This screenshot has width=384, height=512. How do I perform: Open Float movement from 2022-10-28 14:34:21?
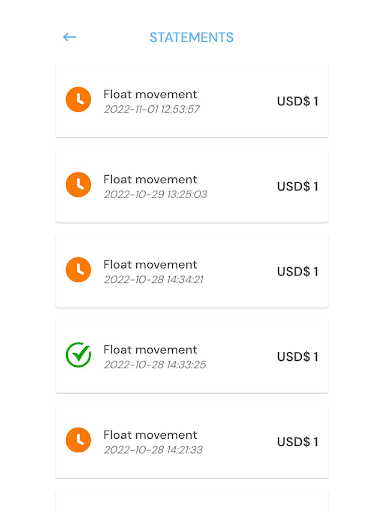pyautogui.click(x=192, y=271)
